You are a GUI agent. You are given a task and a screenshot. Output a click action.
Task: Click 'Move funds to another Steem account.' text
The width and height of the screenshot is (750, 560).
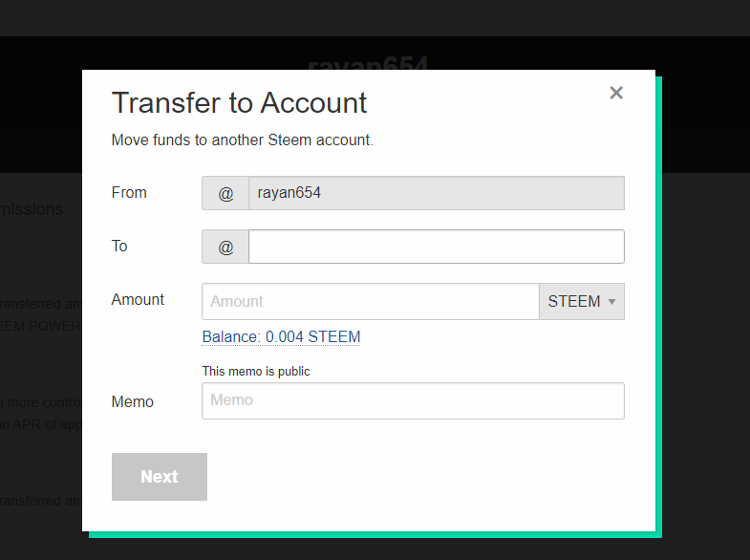pyautogui.click(x=242, y=140)
